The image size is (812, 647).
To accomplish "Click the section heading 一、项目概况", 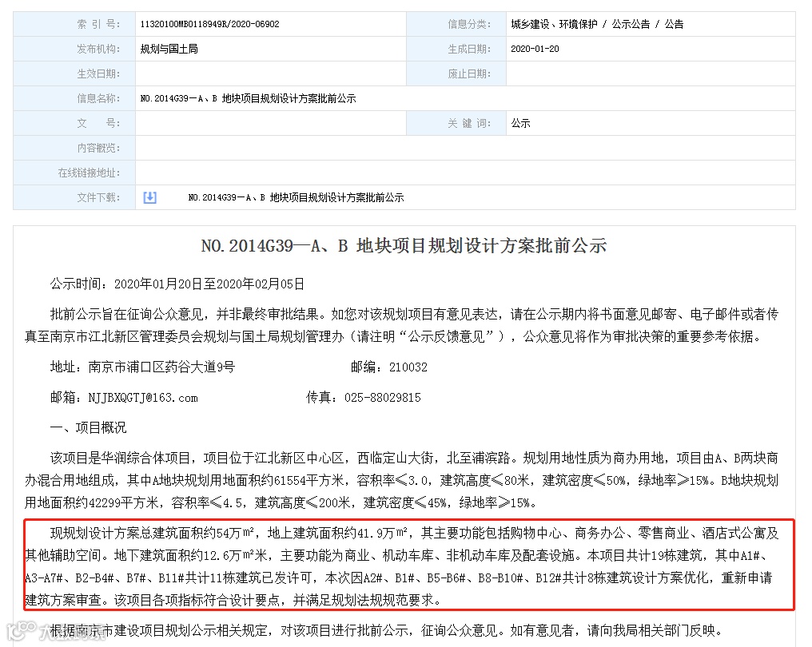I will click(x=88, y=427).
